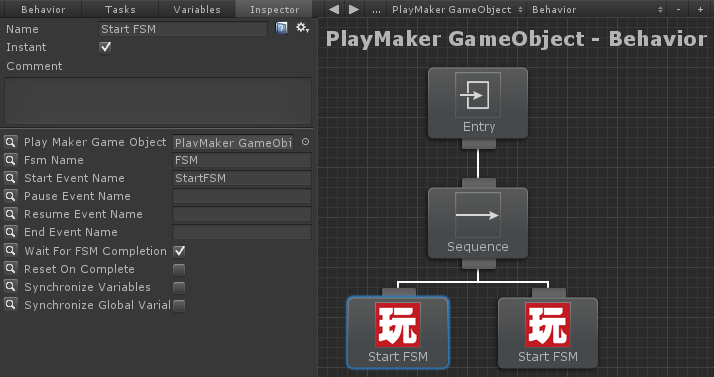Viewport: 714px width, 377px height.
Task: Select the Sequence node in the graph
Action: [478, 223]
